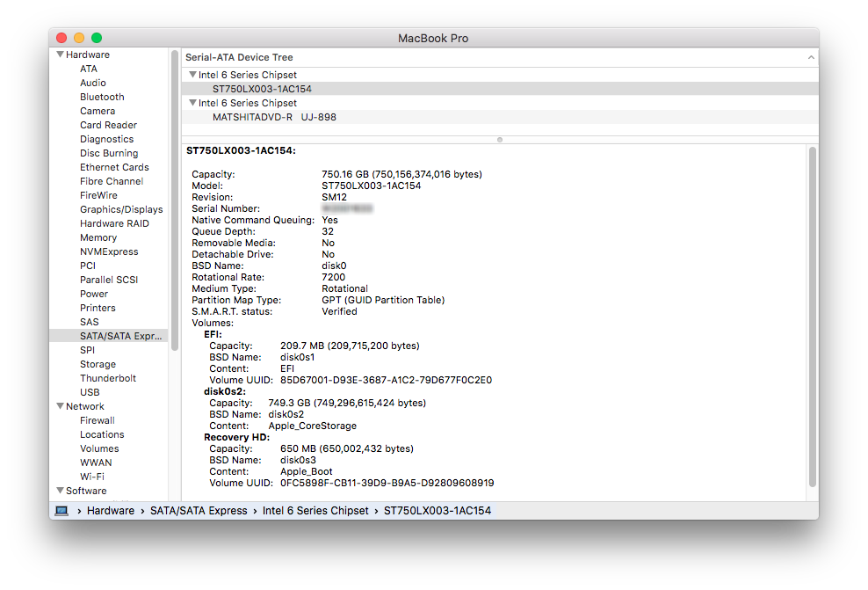Viewport: 868px width, 590px height.
Task: Click the Revision SM12 value
Action: 335,197
